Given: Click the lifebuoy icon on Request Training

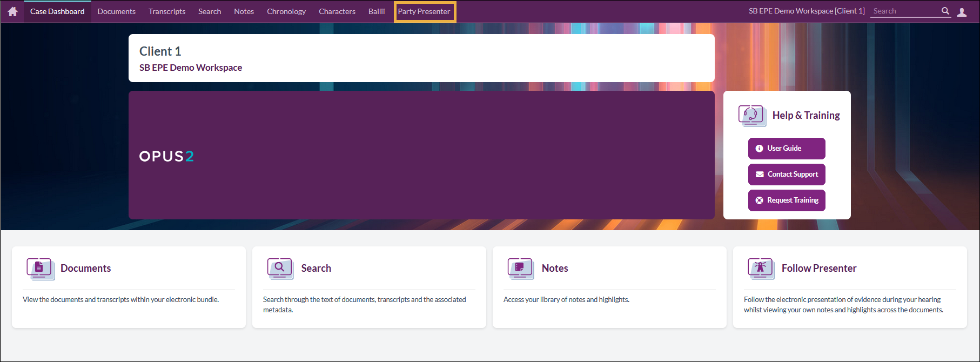Looking at the screenshot, I should (x=759, y=200).
